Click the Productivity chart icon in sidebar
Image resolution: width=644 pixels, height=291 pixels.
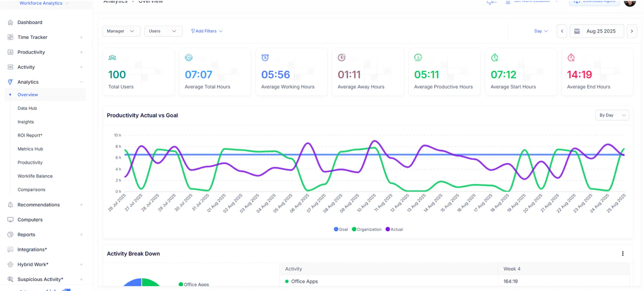tap(10, 52)
